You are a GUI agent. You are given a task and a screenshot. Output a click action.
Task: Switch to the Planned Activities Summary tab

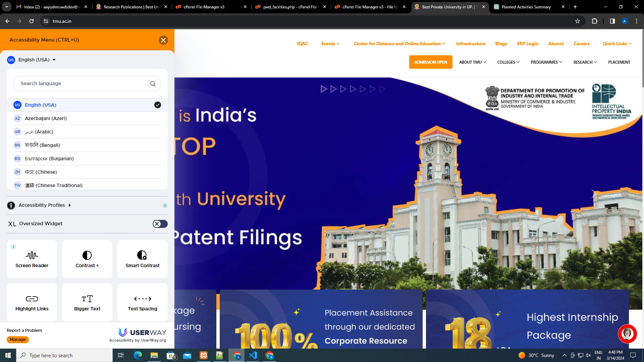526,7
